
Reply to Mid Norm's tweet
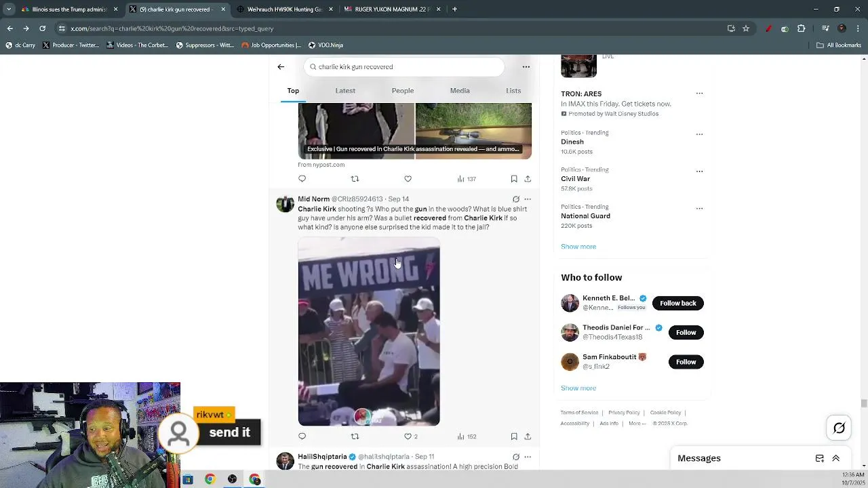(302, 436)
